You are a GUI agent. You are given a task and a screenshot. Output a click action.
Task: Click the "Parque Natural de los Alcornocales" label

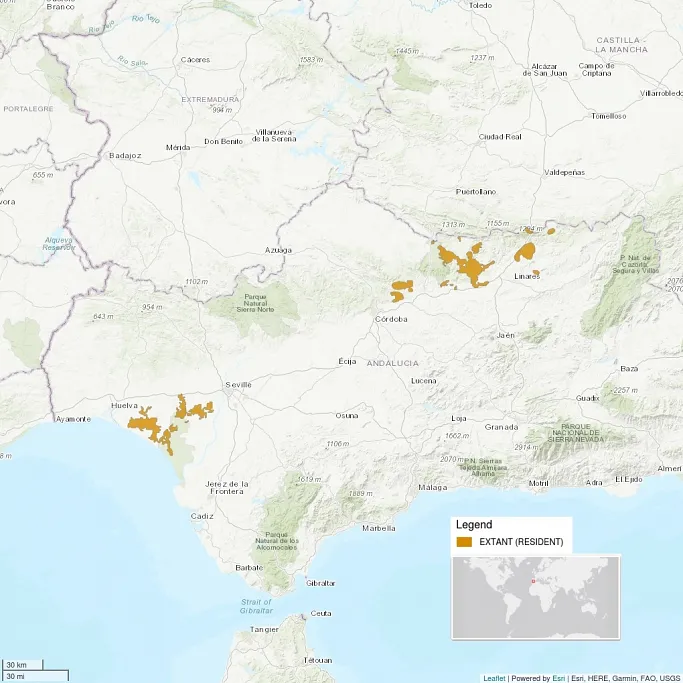coord(277,541)
